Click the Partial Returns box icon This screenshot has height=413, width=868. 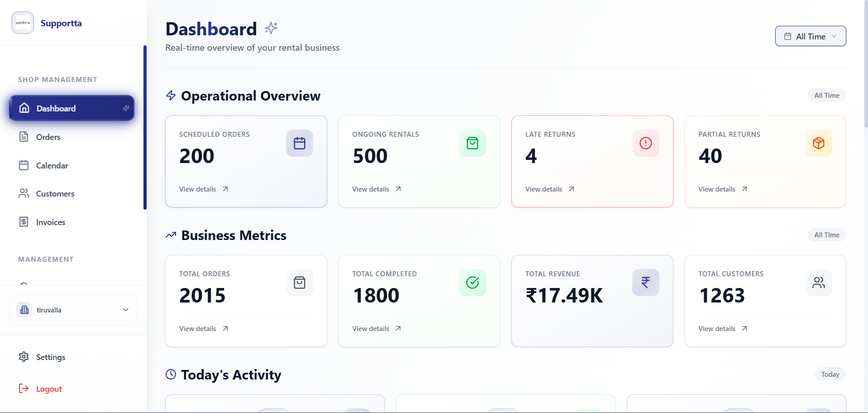(x=818, y=143)
